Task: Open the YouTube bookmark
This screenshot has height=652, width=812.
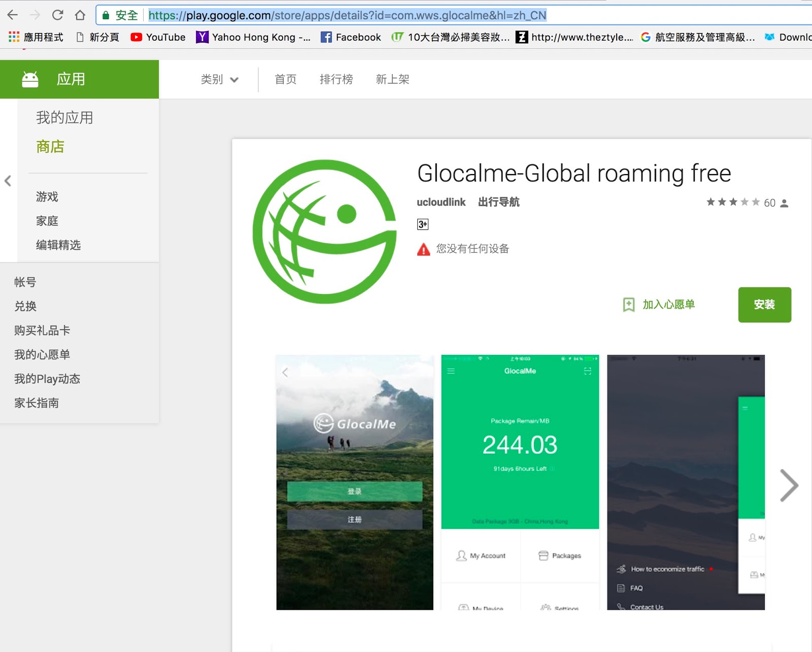Action: click(x=158, y=37)
